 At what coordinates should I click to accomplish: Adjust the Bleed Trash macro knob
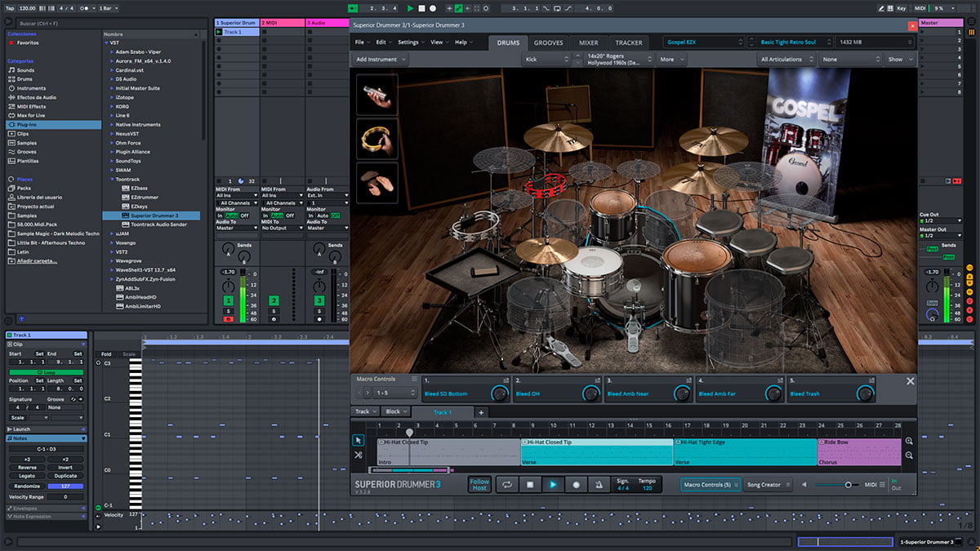865,393
